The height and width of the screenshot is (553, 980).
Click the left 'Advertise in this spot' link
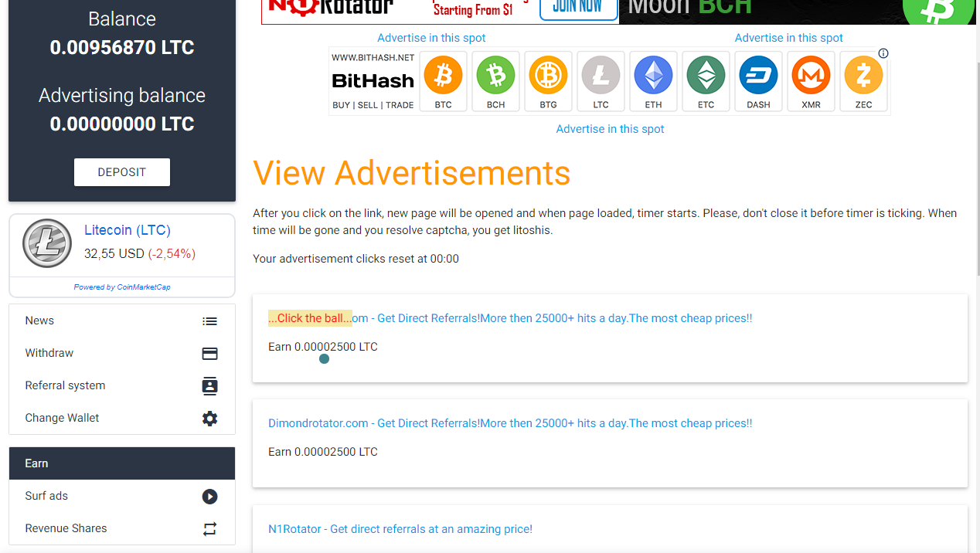(x=431, y=38)
